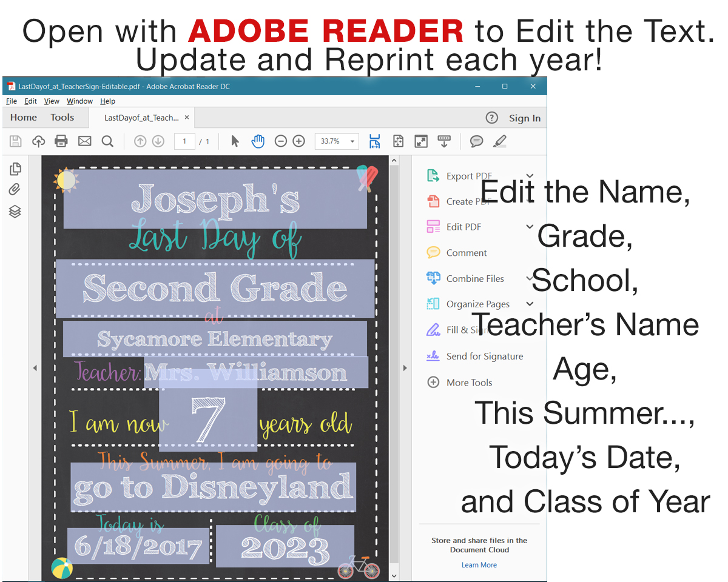Switch to the Home tab
The image size is (728, 582).
coord(24,118)
